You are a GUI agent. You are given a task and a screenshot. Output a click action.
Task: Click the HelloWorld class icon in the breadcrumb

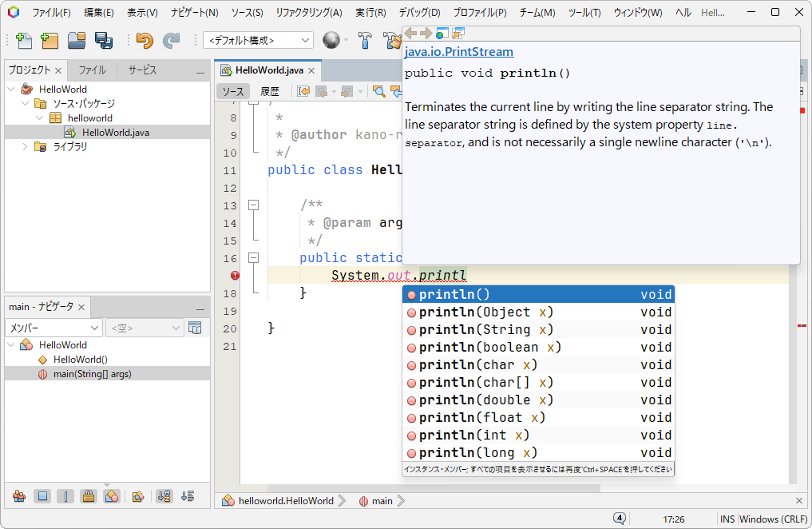pyautogui.click(x=228, y=500)
